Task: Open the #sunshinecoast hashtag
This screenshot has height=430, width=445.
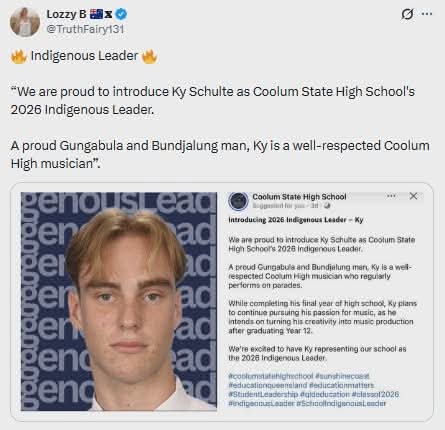Action: (x=342, y=376)
